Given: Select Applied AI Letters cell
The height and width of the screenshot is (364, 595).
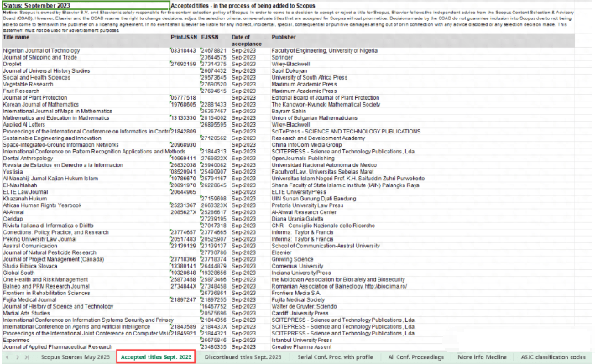Looking at the screenshot, I should pyautogui.click(x=23, y=125).
